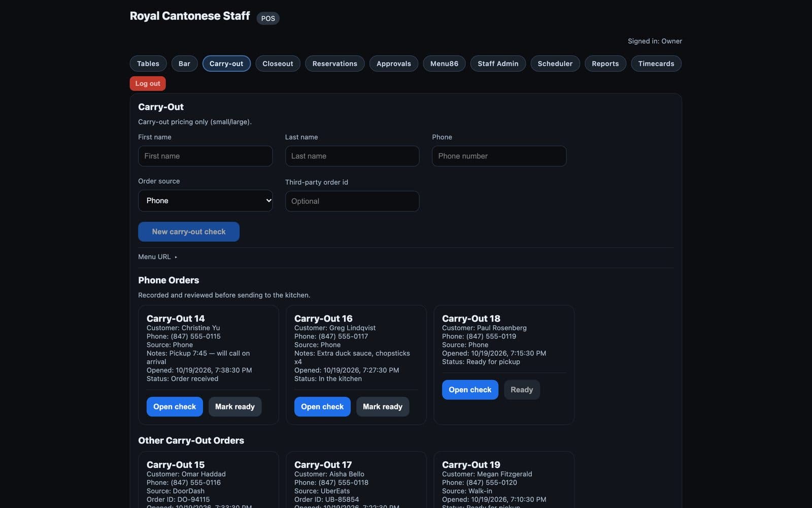Open check for Carry-Out 18
This screenshot has height=508, width=812.
click(x=470, y=390)
